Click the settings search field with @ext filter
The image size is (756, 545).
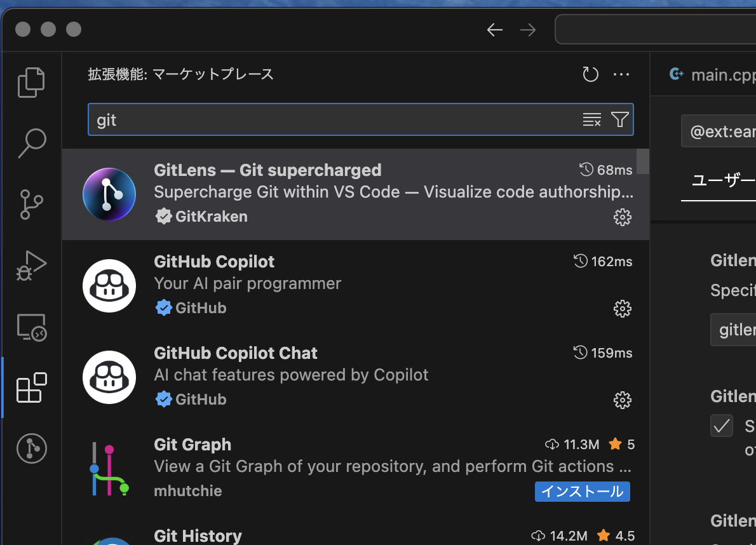[719, 131]
